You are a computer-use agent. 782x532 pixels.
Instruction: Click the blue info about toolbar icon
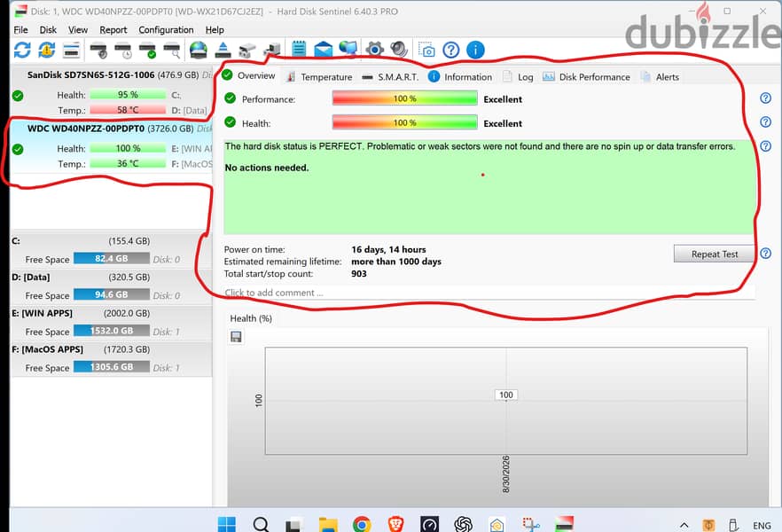475,50
